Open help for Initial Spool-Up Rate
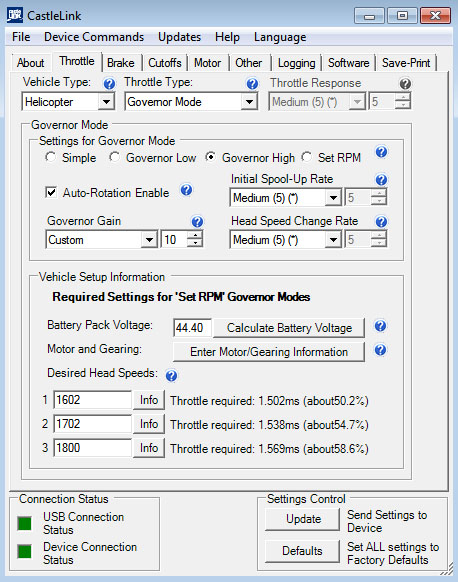The width and height of the screenshot is (458, 582). [x=381, y=180]
